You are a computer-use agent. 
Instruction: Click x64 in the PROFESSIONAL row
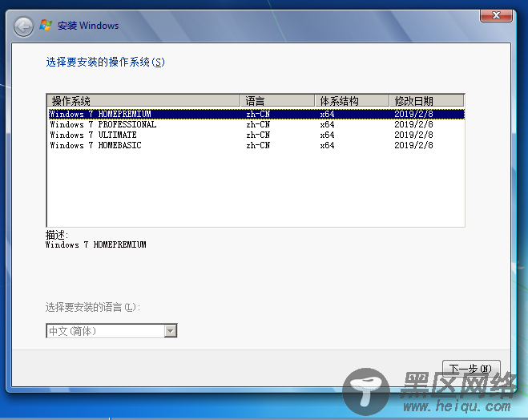pos(327,124)
